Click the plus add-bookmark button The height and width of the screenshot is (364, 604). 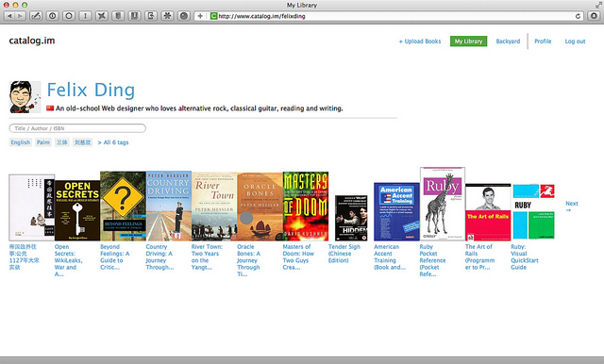(x=200, y=16)
